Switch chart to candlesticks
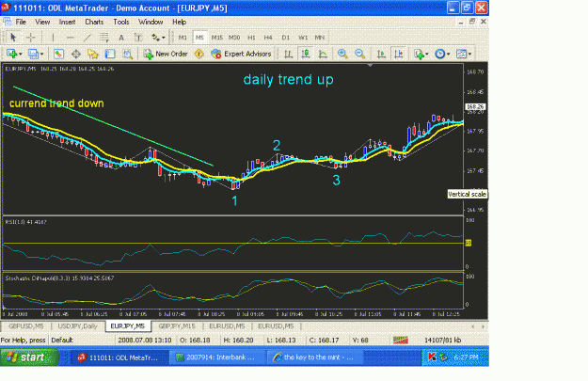The image size is (588, 381). (306, 54)
